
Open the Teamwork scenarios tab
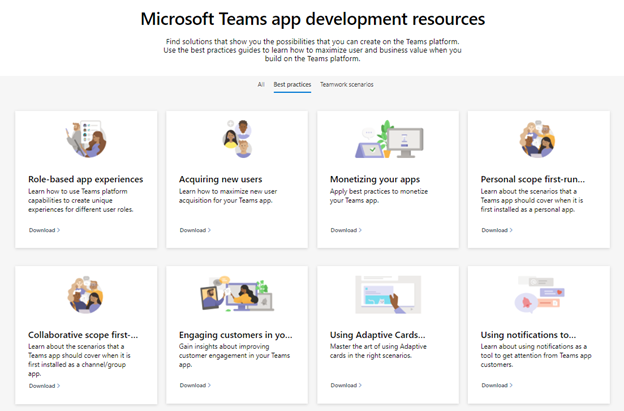[x=347, y=84]
